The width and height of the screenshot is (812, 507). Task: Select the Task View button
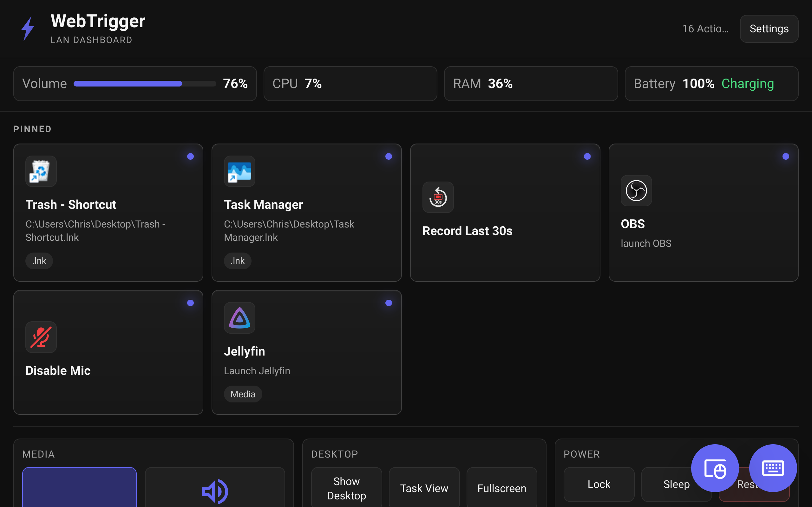coord(424,488)
